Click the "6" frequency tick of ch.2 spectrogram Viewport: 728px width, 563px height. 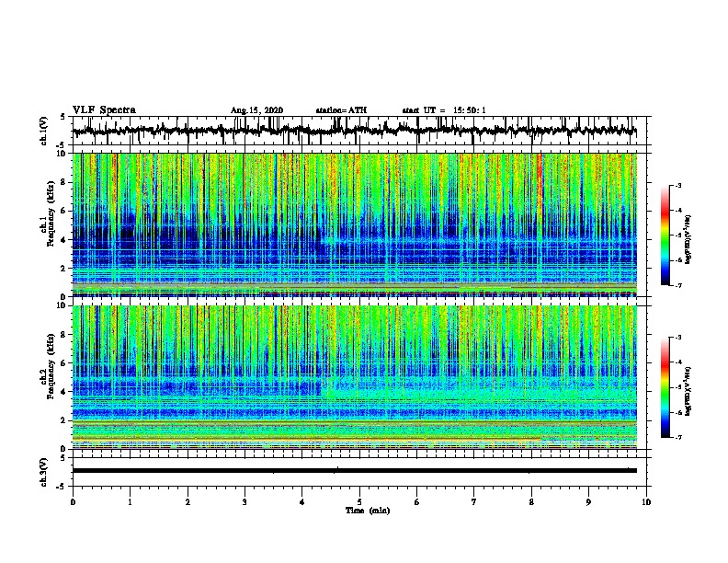tap(63, 363)
